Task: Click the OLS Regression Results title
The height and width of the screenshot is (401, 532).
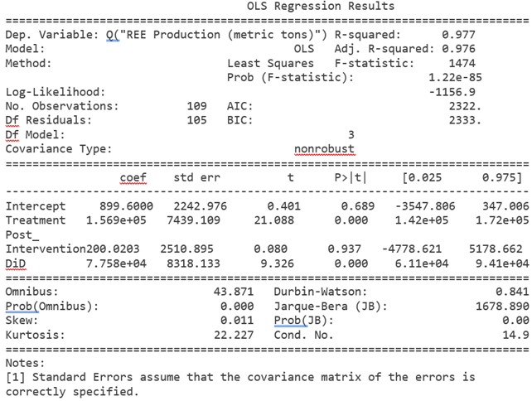Action: pos(321,7)
